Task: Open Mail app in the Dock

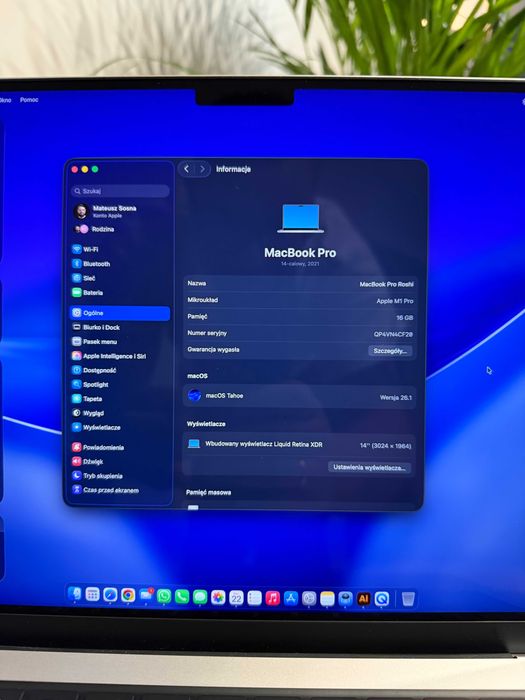Action: [146, 596]
